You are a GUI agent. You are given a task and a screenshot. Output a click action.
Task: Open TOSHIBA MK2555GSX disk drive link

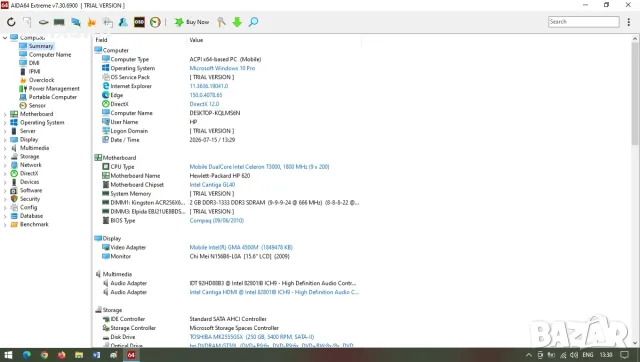(x=252, y=337)
